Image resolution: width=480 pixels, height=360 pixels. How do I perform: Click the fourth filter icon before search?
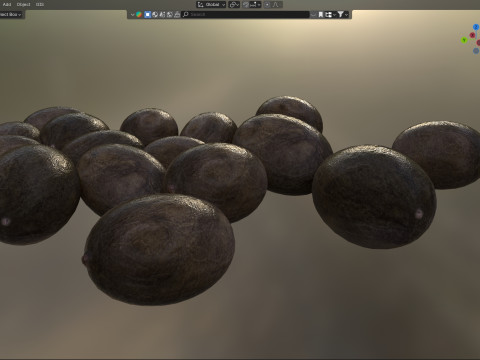click(169, 15)
